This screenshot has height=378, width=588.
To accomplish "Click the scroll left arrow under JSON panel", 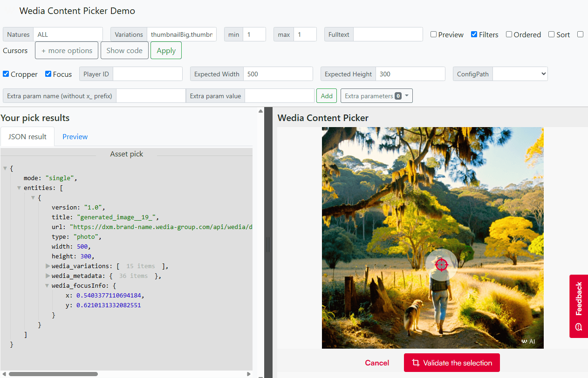I will point(4,374).
